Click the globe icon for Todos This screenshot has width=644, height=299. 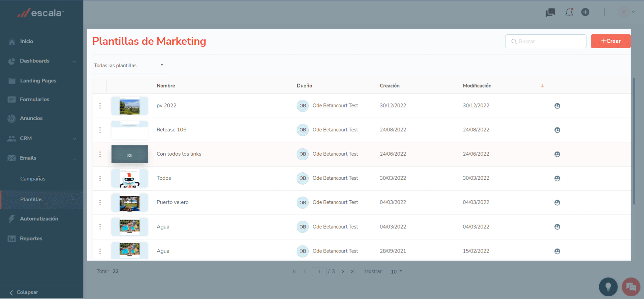click(x=557, y=178)
